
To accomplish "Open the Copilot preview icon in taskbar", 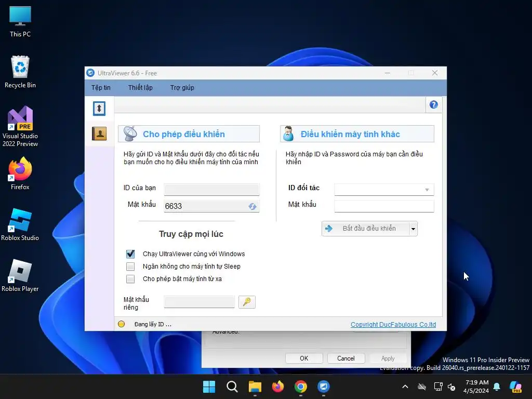I will 515,387.
